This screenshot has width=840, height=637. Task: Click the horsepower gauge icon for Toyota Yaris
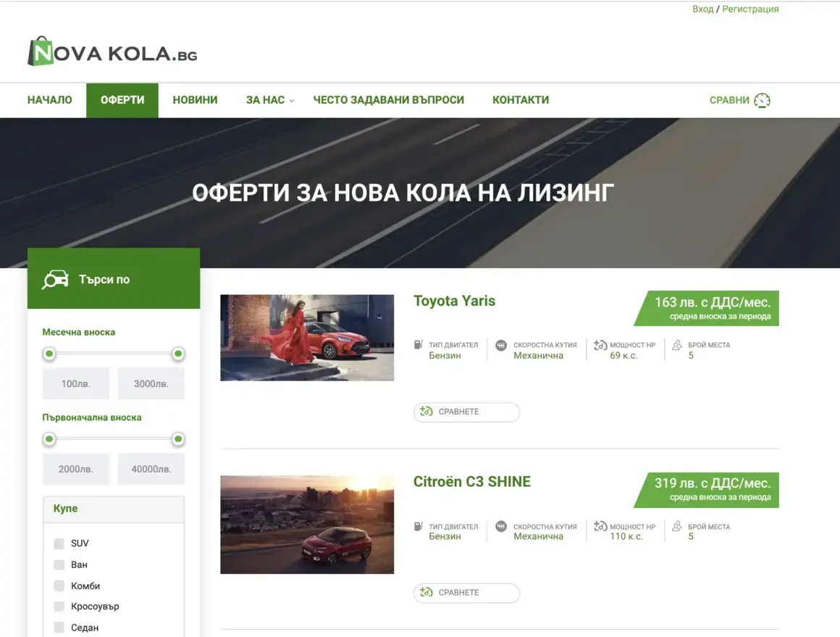600,345
